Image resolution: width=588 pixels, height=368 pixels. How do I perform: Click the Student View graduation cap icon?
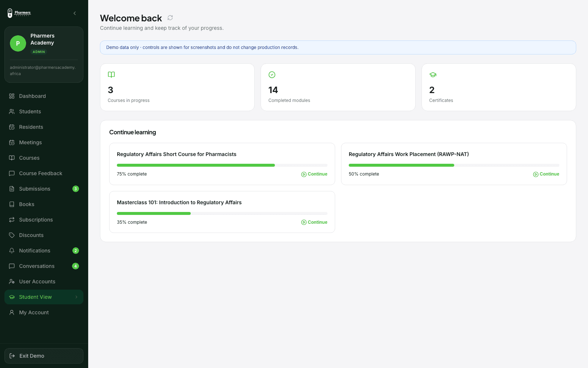[x=12, y=297]
